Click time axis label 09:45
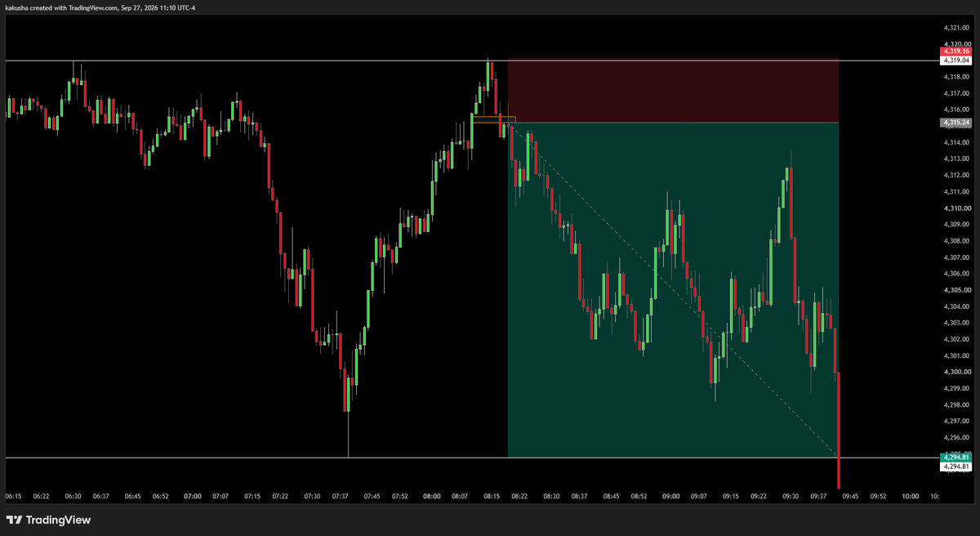Screen dimensions: 980x536 850,496
